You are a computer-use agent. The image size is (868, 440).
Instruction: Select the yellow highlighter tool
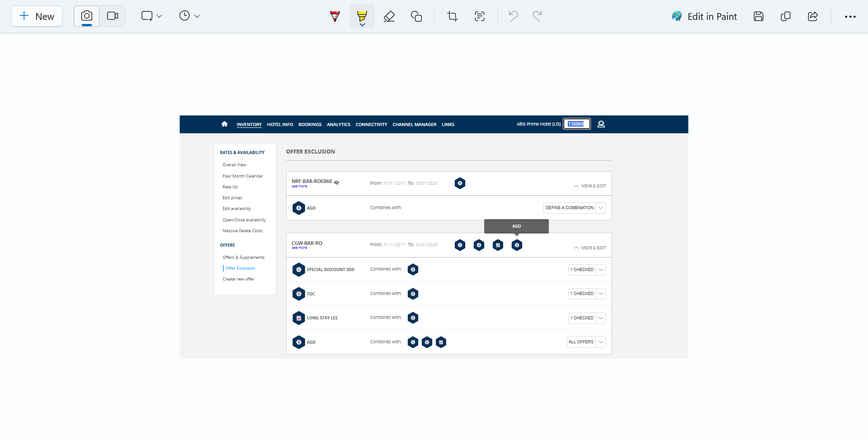tap(362, 16)
